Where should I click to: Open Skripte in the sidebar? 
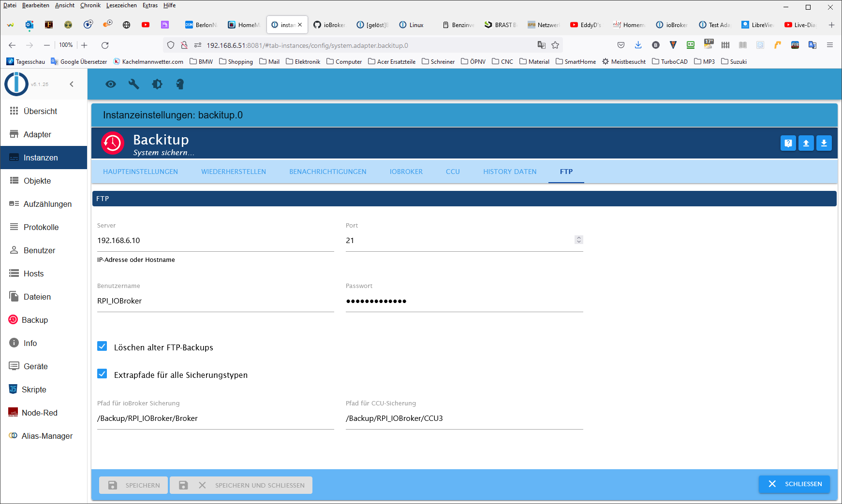44,389
